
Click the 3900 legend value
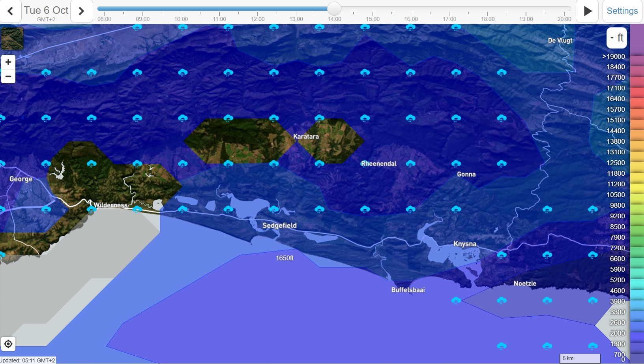tap(618, 301)
